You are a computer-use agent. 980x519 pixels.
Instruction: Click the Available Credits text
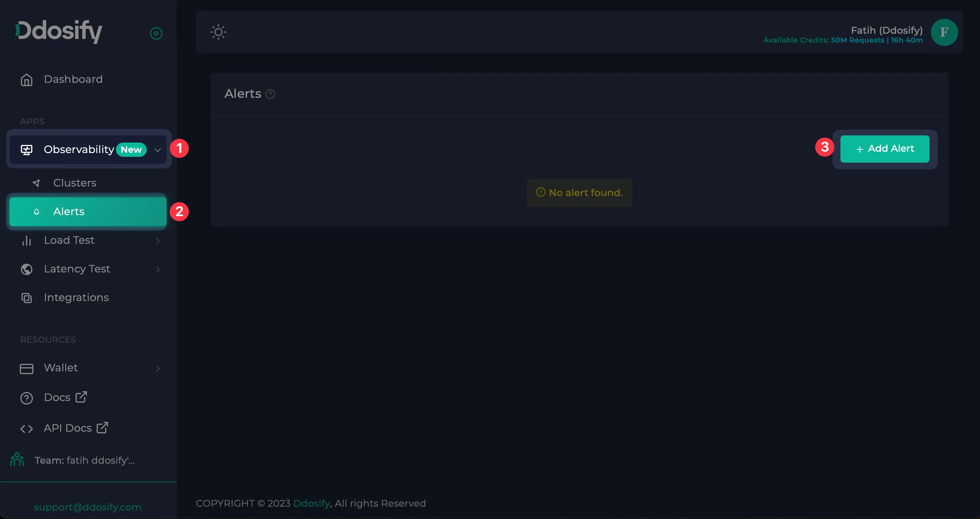click(843, 40)
